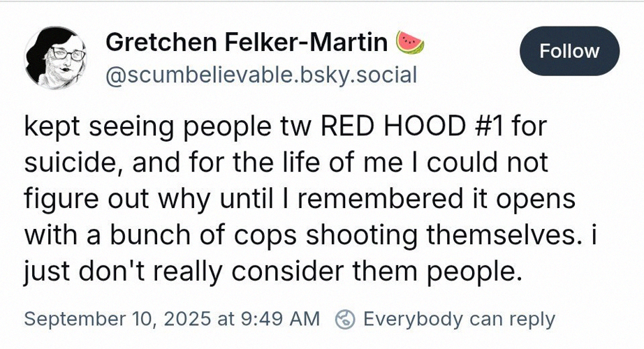The height and width of the screenshot is (349, 644).
Task: Click the glasses on the avatar drawing
Action: (68, 54)
